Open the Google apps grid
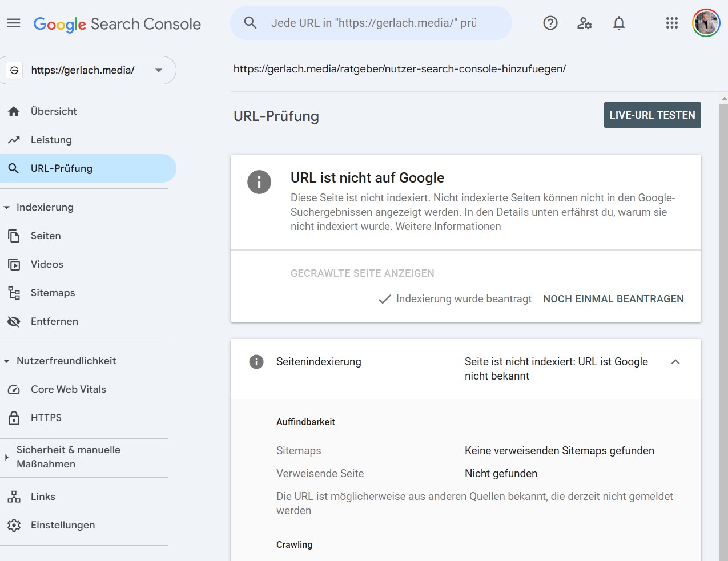 click(x=671, y=23)
